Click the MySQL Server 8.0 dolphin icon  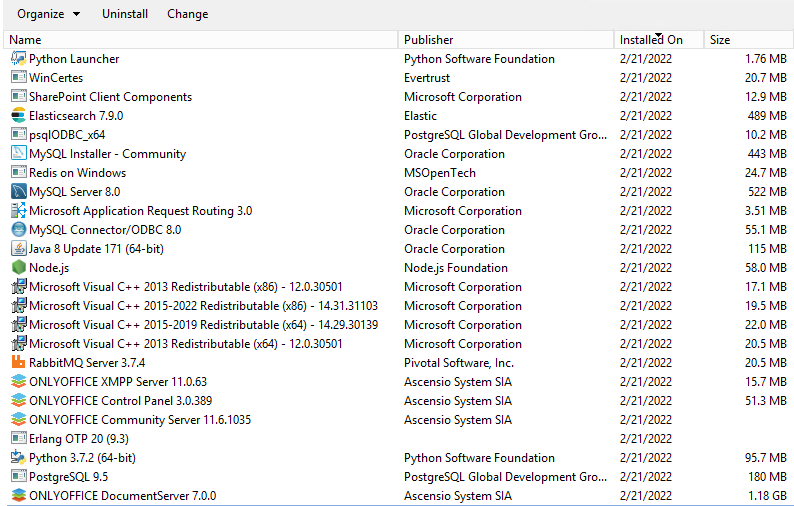click(19, 191)
